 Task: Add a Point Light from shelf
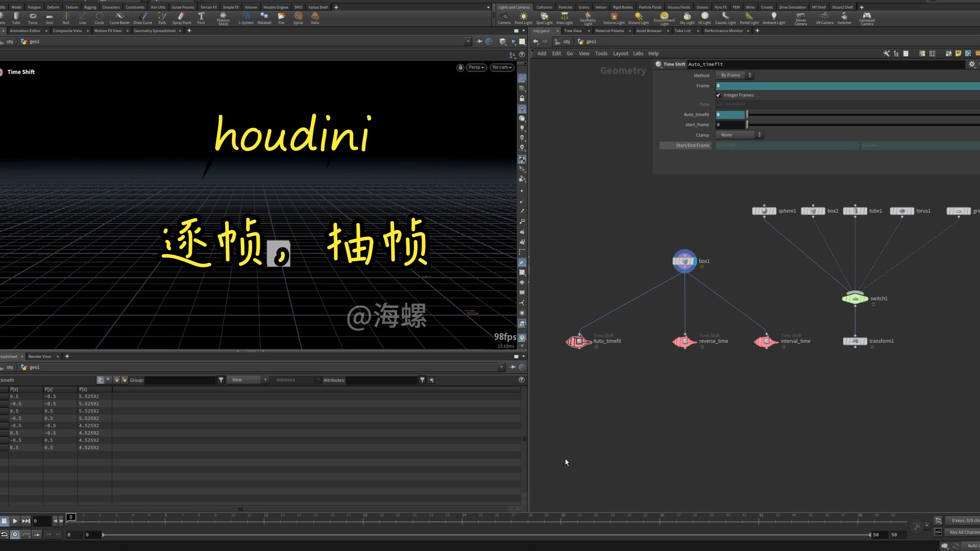pyautogui.click(x=523, y=18)
